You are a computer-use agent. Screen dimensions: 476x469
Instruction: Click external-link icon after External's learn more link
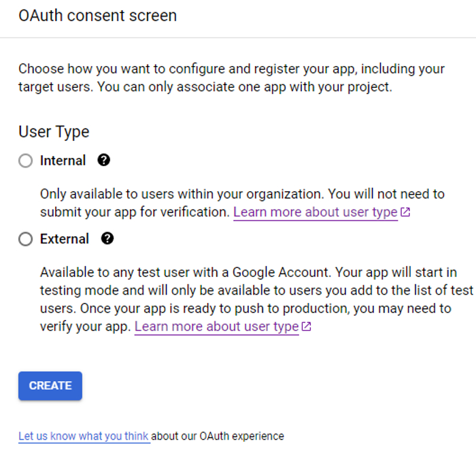click(x=307, y=327)
